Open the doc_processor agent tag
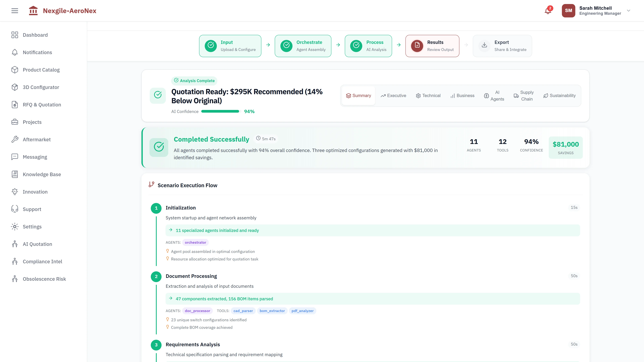644x362 pixels. (x=197, y=311)
